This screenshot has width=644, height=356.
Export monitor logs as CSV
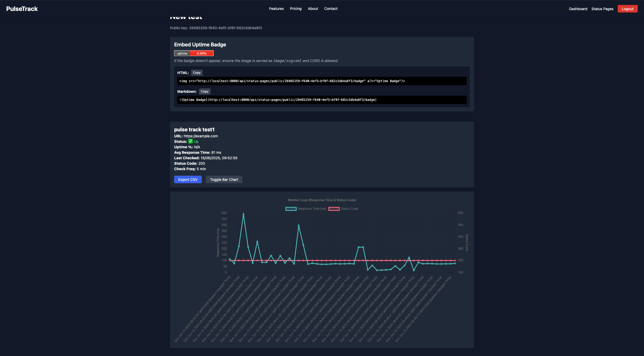188,180
